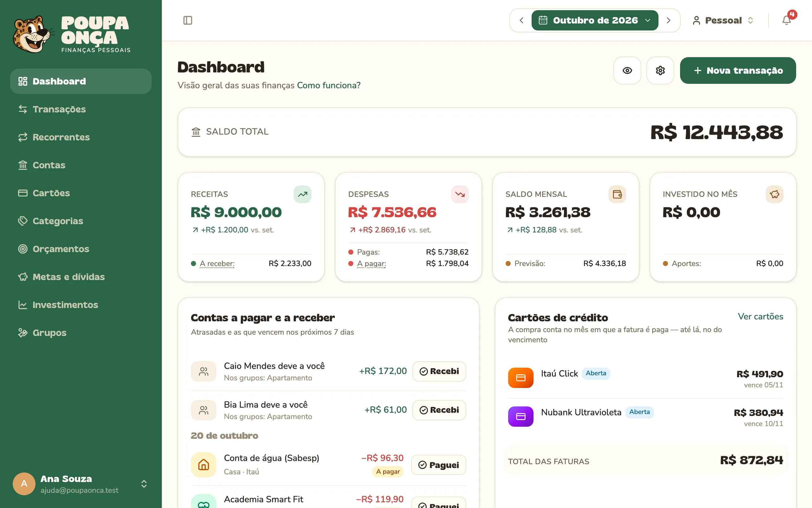Viewport: 812px width, 508px height.
Task: Click the Conta de água house icon
Action: point(203,465)
